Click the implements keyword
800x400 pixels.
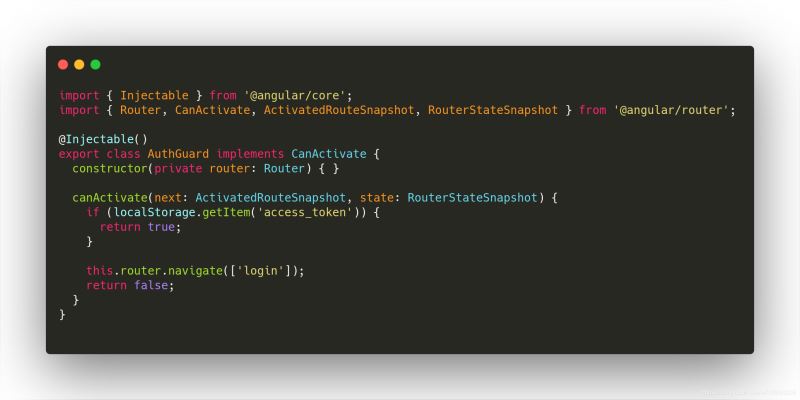[250, 154]
